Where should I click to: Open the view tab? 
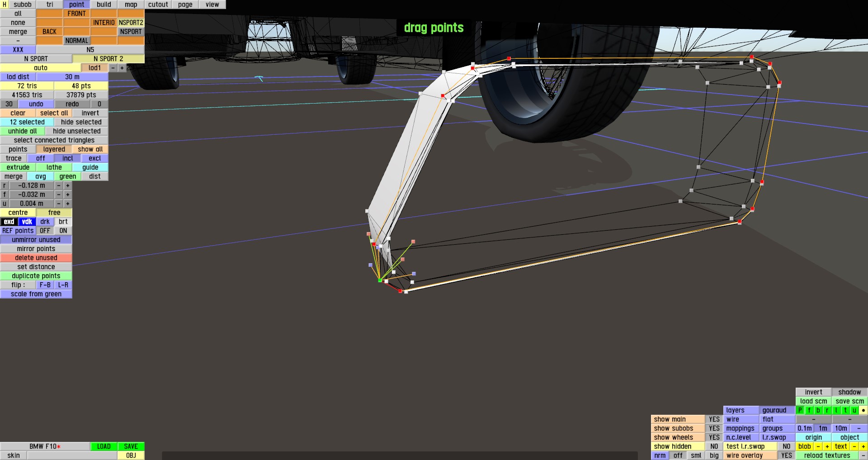[x=212, y=5]
